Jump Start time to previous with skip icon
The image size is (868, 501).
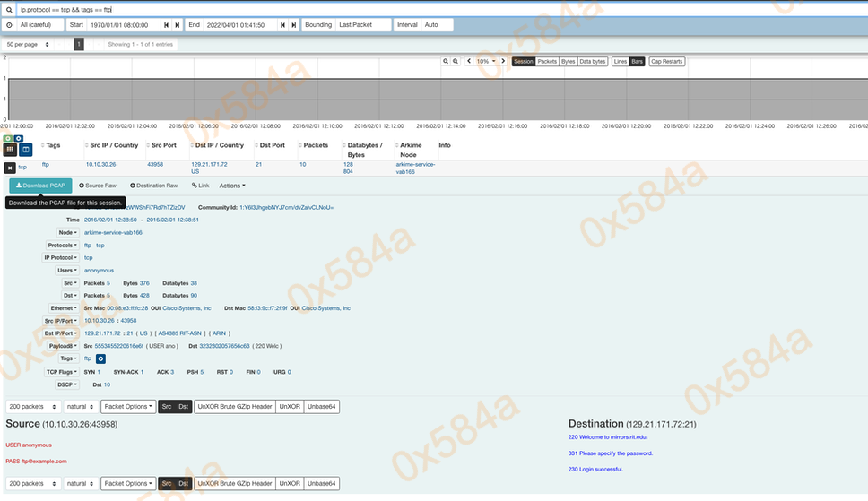pyautogui.click(x=166, y=25)
